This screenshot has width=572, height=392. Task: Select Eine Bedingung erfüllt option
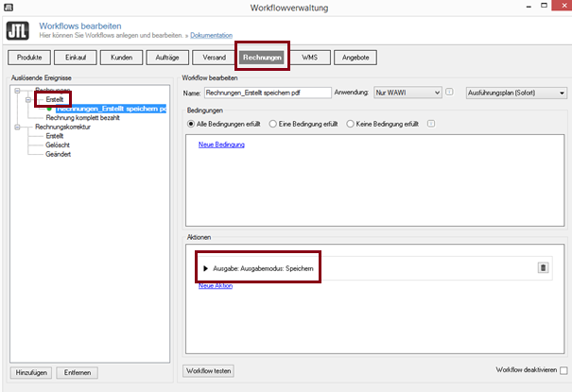(x=273, y=124)
